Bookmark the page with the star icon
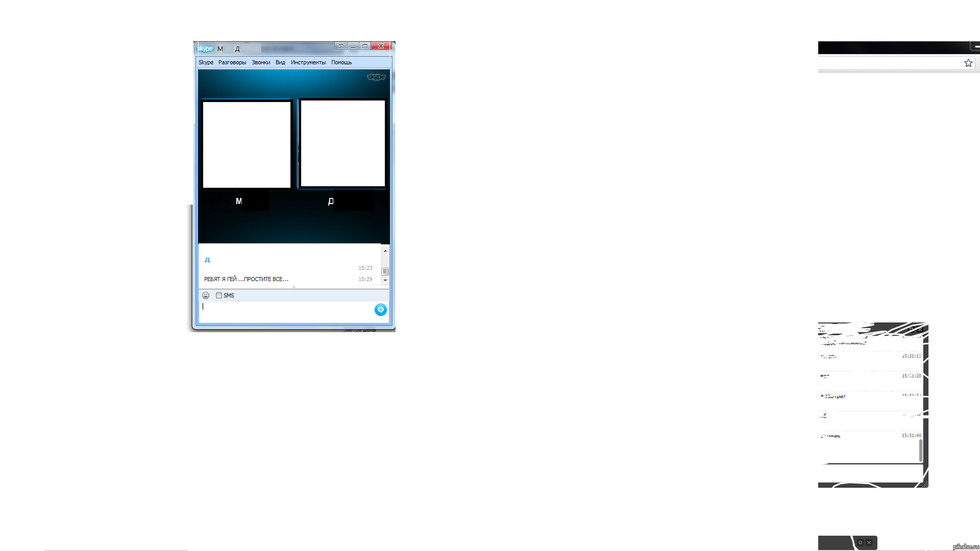 click(x=968, y=63)
